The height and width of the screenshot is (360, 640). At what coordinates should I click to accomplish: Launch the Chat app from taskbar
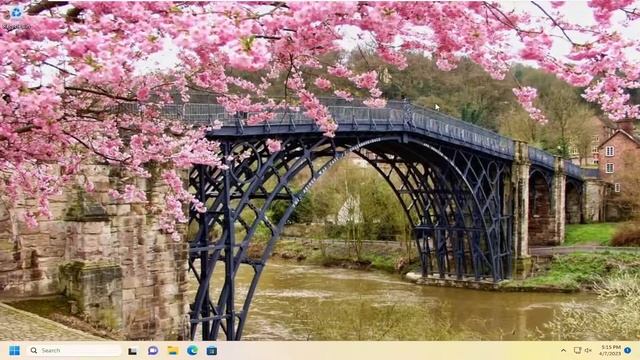click(153, 350)
